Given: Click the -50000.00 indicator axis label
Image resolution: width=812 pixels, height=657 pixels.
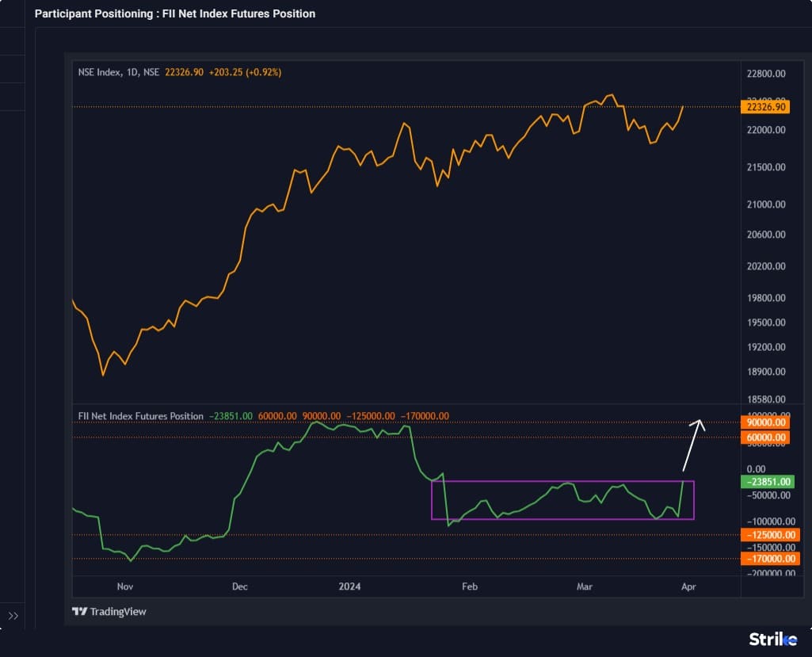Looking at the screenshot, I should click(x=768, y=495).
